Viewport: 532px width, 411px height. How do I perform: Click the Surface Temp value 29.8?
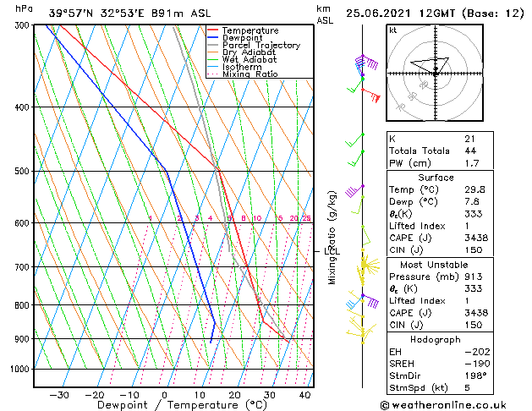474,189
